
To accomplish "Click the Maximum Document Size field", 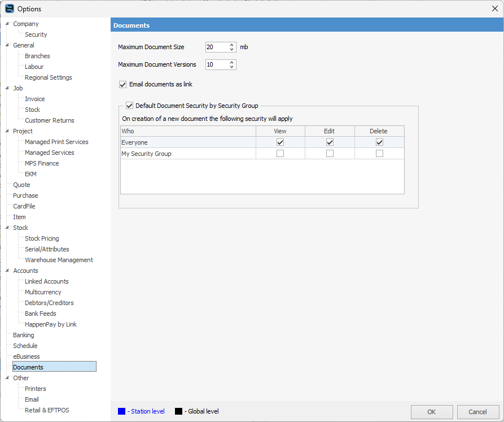I will coord(217,47).
